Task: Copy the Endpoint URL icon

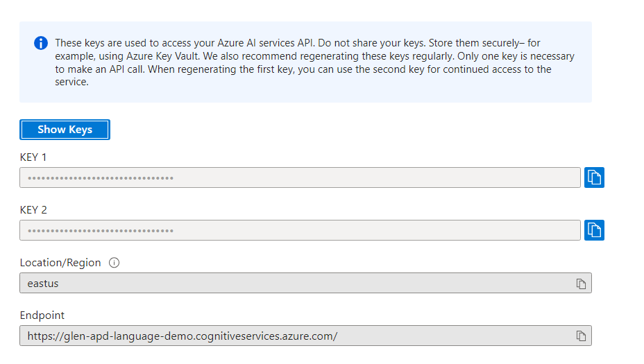Action: [x=581, y=336]
